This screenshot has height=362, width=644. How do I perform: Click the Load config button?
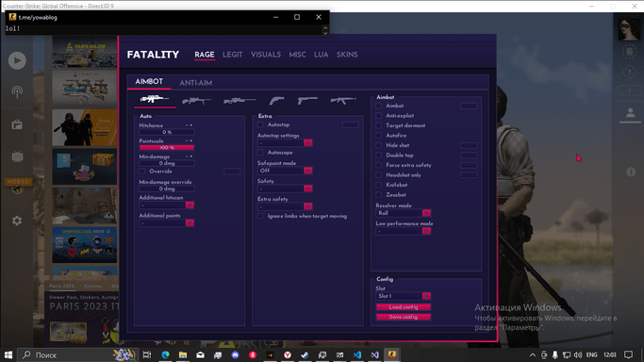404,307
